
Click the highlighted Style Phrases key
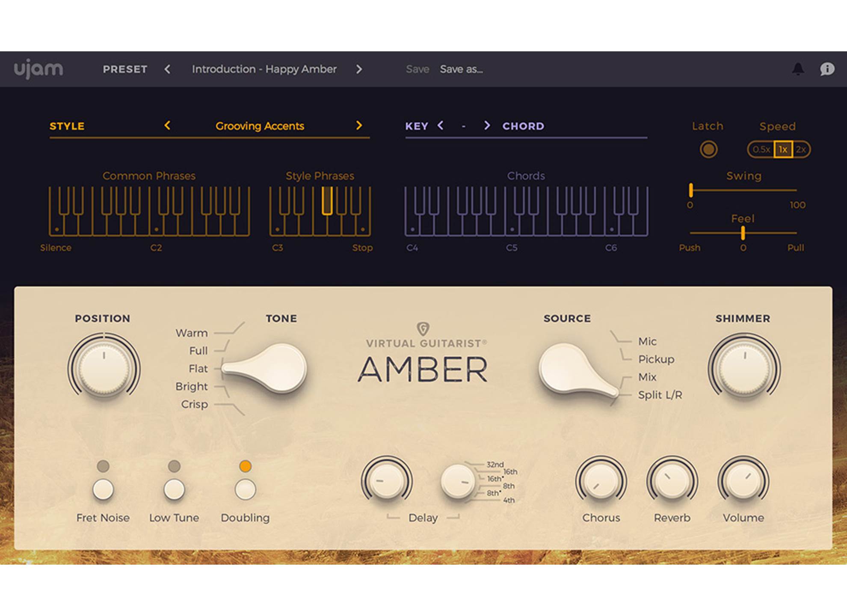(327, 200)
